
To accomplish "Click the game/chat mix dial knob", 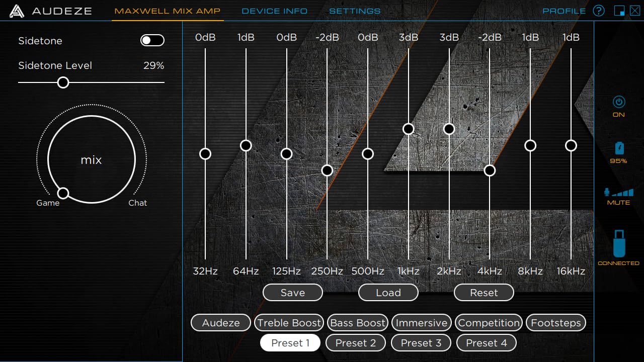I will pyautogui.click(x=63, y=193).
